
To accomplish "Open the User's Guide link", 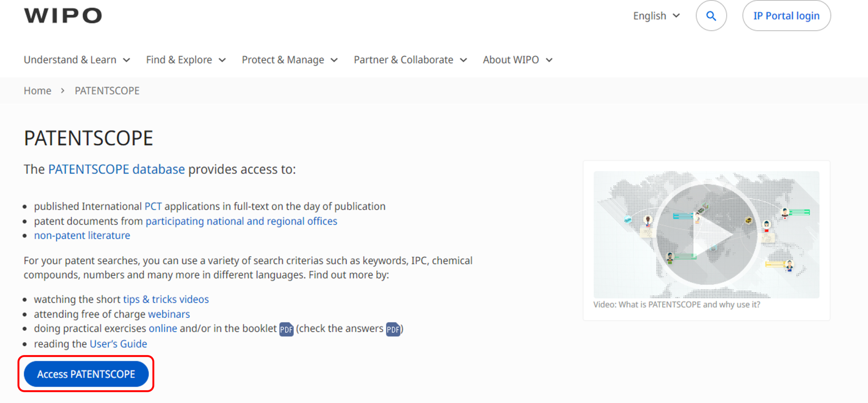I will click(x=118, y=344).
